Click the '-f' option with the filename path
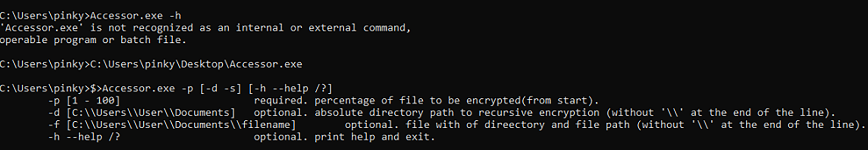Screen dimensions: 868x150 pos(172,125)
